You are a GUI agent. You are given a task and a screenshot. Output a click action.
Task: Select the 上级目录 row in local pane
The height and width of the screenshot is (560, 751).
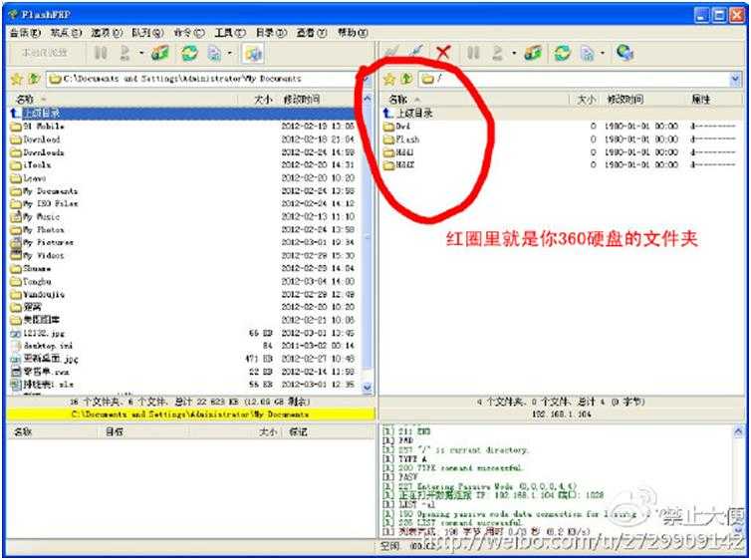[182, 114]
